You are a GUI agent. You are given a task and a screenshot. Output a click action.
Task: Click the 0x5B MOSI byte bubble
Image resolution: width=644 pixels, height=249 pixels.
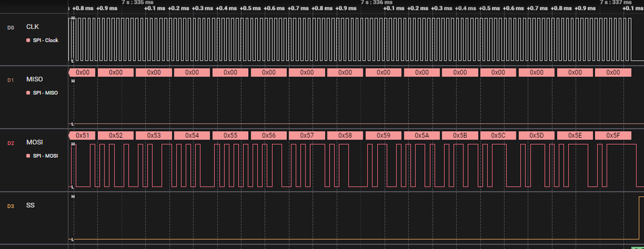coord(460,135)
